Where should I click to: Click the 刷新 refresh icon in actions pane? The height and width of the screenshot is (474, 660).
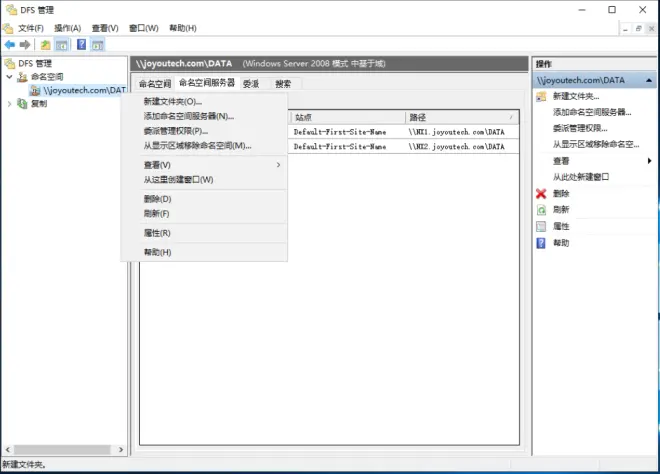[541, 210]
